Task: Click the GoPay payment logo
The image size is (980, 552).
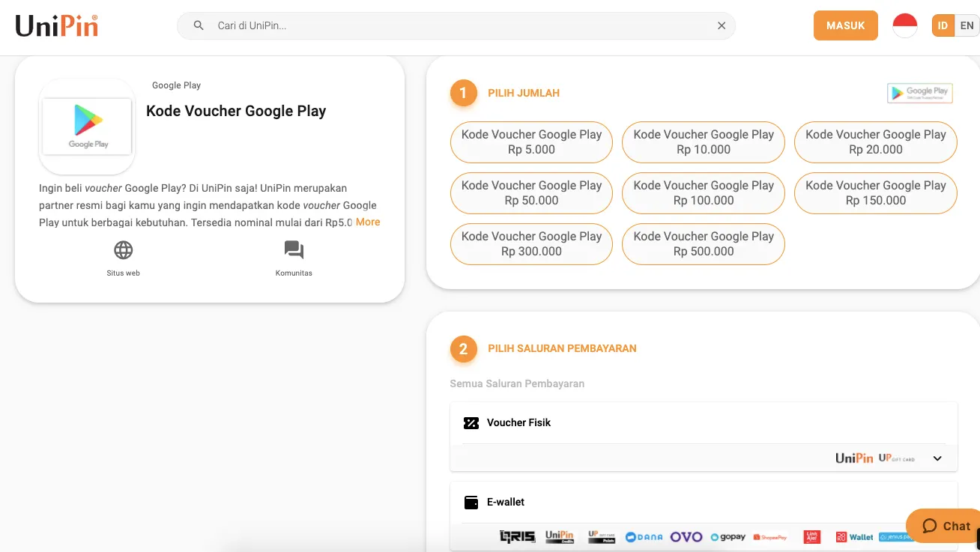Action: (728, 537)
